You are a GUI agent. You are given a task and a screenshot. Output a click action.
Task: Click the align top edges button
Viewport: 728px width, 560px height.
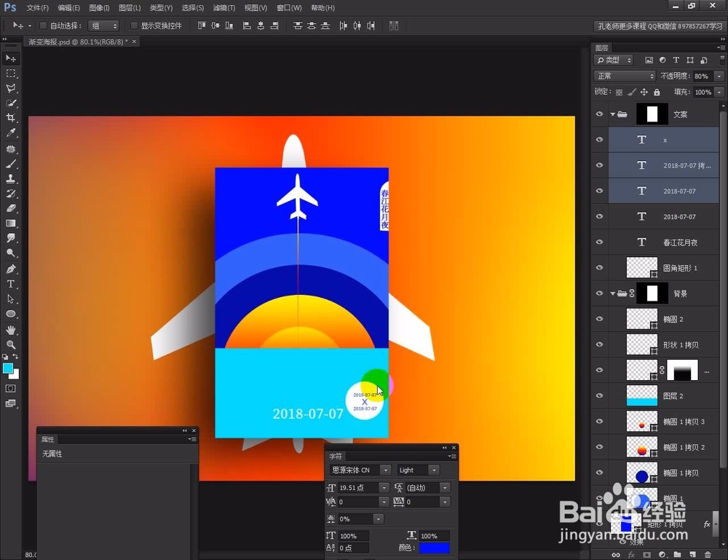pyautogui.click(x=202, y=25)
